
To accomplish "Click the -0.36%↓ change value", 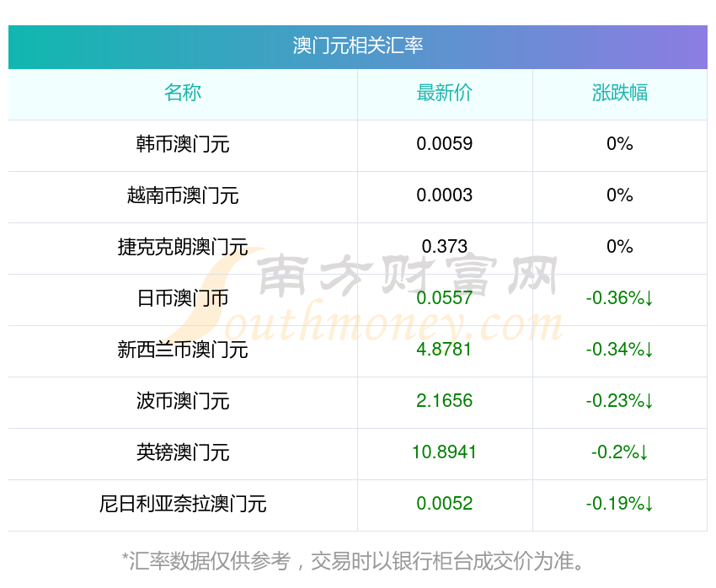I will [x=620, y=298].
